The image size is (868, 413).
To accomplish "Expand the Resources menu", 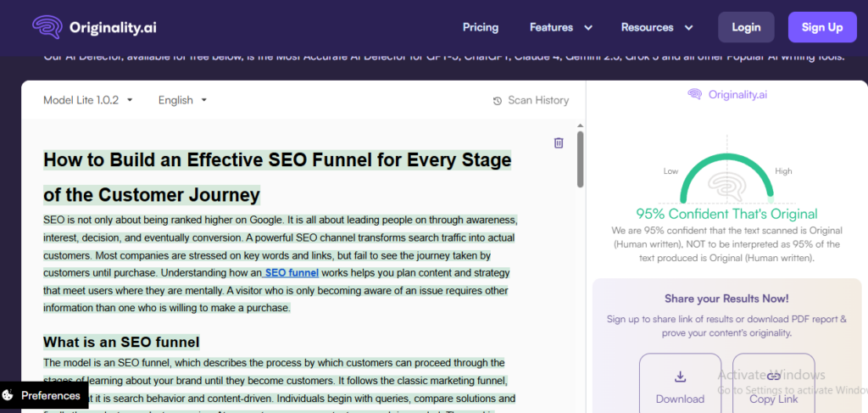I will point(655,27).
